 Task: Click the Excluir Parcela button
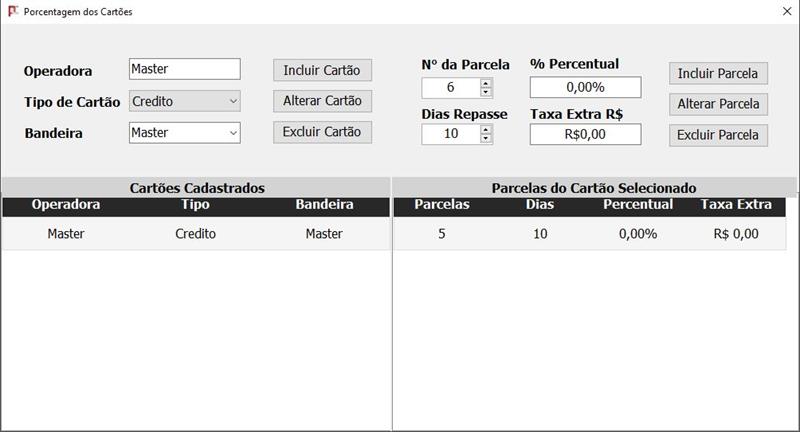click(718, 135)
